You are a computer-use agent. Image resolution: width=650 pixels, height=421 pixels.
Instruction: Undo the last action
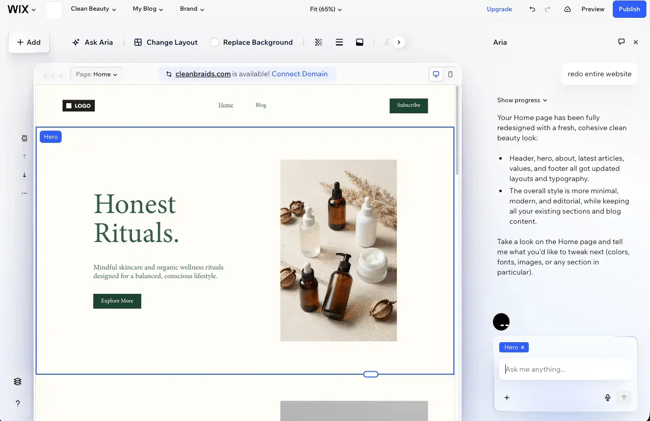pos(532,9)
